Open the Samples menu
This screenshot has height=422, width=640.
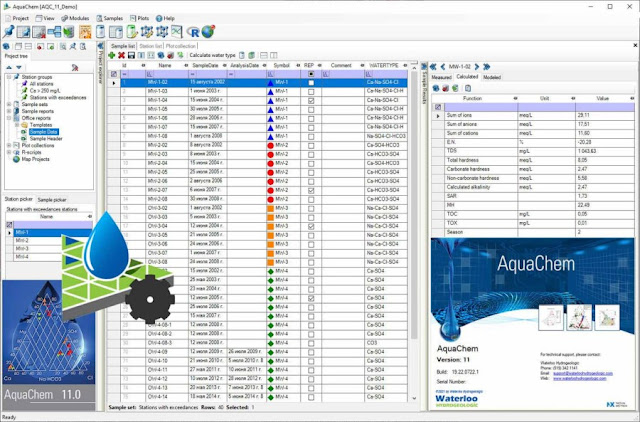[x=109, y=18]
